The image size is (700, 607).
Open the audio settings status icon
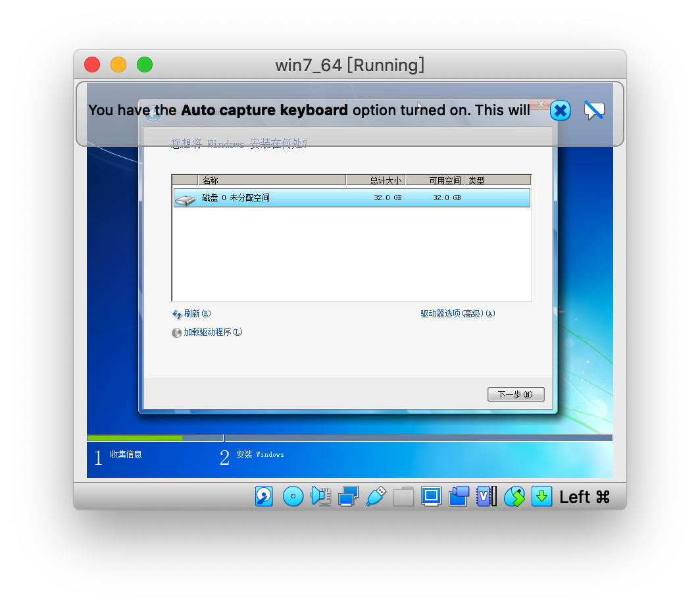tap(320, 496)
